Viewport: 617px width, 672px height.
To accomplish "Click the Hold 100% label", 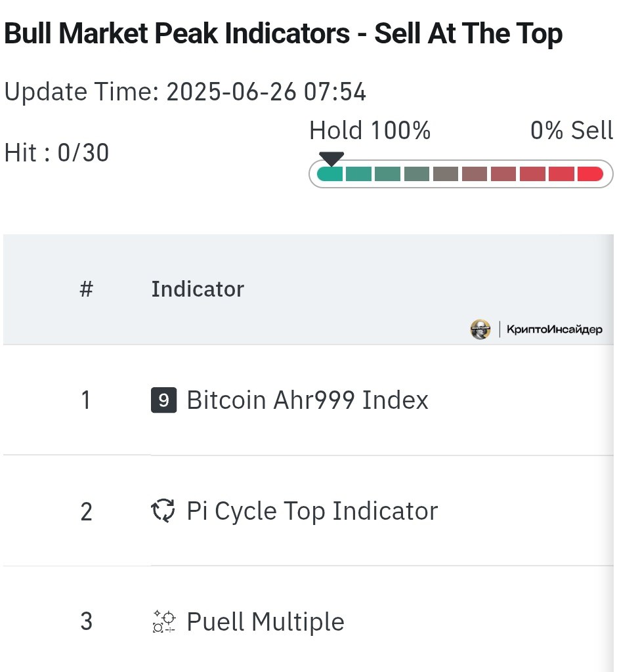I will click(x=370, y=131).
